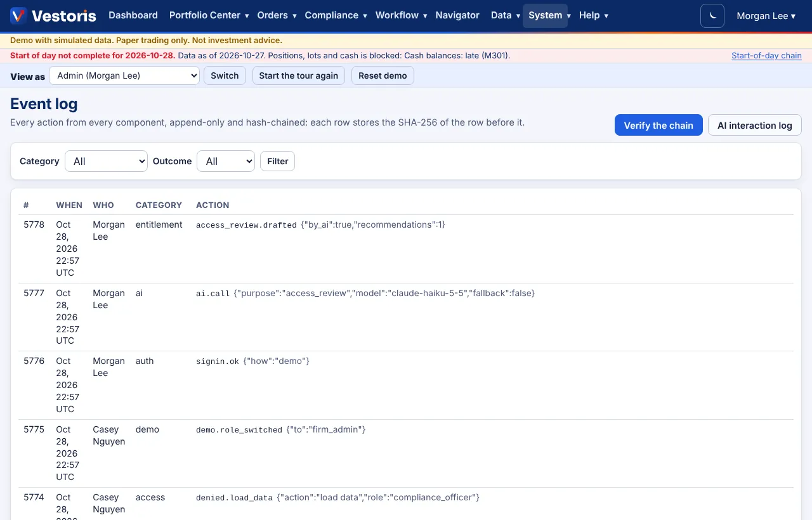This screenshot has height=520, width=812.
Task: Expand the Orders menu
Action: 277,15
